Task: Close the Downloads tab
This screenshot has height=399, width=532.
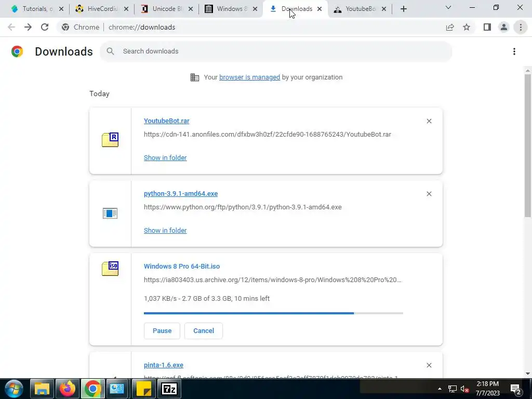Action: point(320,9)
